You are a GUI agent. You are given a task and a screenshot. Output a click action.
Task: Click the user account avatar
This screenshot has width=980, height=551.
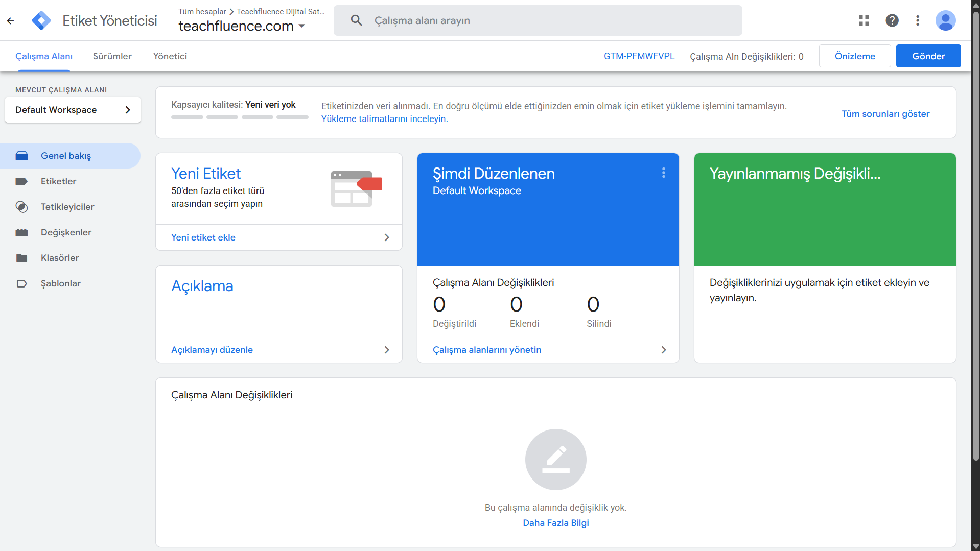coord(945,20)
